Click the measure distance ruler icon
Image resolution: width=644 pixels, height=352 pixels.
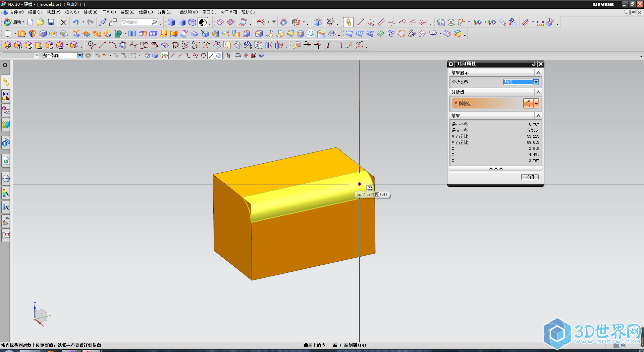540,23
